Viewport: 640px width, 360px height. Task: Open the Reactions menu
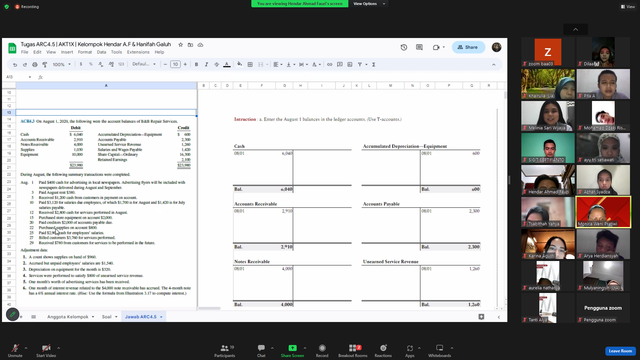pos(383,351)
